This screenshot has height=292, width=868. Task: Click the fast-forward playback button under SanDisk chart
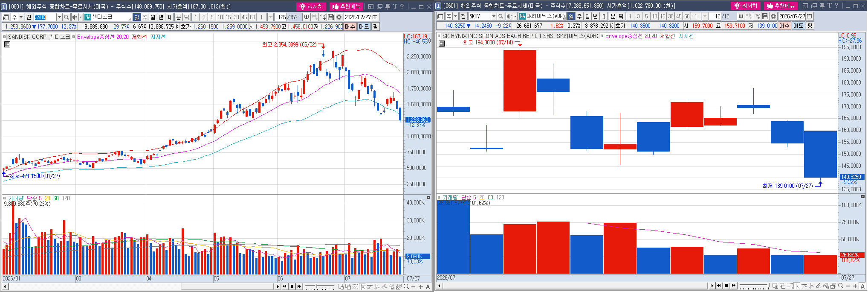coord(299,286)
